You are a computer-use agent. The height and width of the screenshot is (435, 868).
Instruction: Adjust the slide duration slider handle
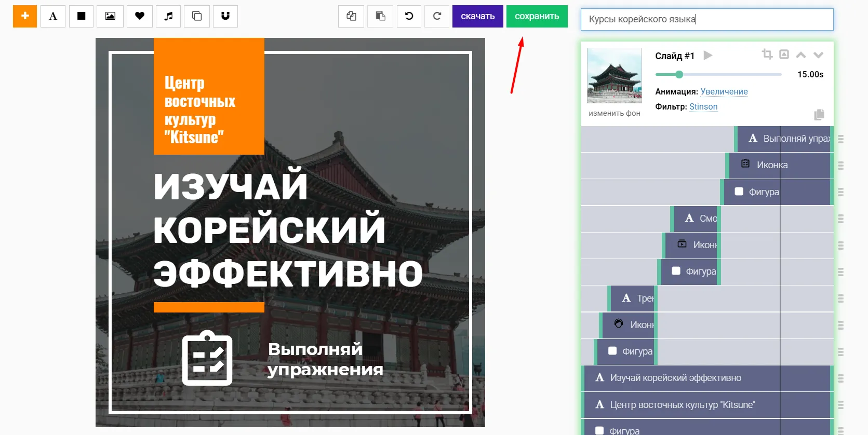pyautogui.click(x=679, y=74)
